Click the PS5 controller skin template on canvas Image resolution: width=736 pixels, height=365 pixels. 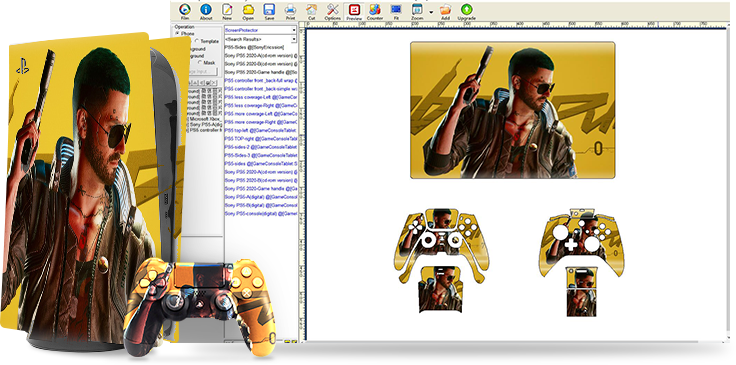pos(441,260)
